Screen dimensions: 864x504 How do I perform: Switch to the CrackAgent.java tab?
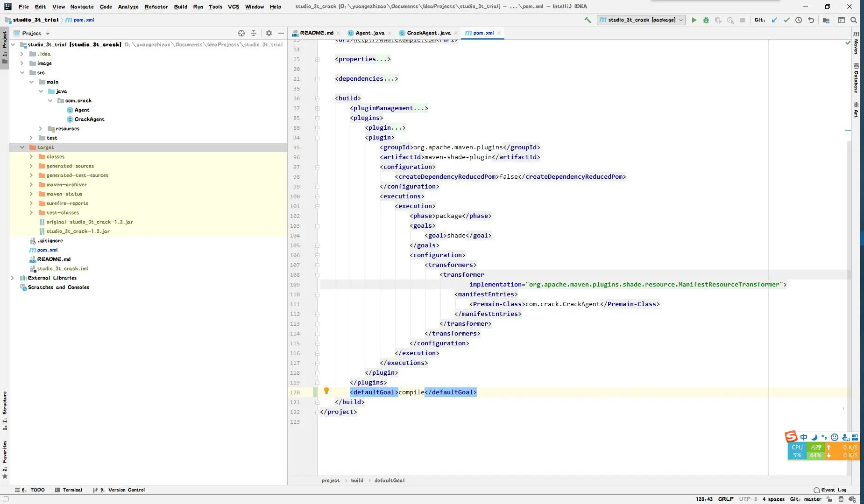tap(429, 33)
